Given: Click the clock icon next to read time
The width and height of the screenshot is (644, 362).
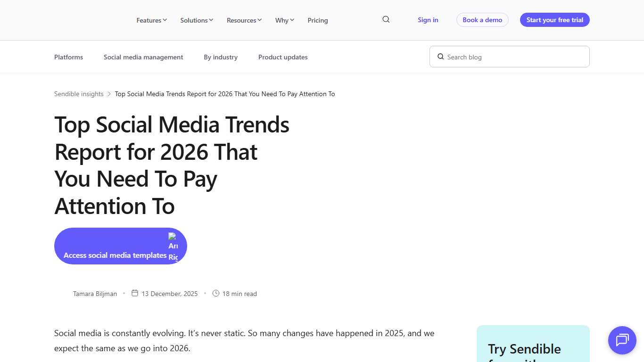Looking at the screenshot, I should [216, 293].
